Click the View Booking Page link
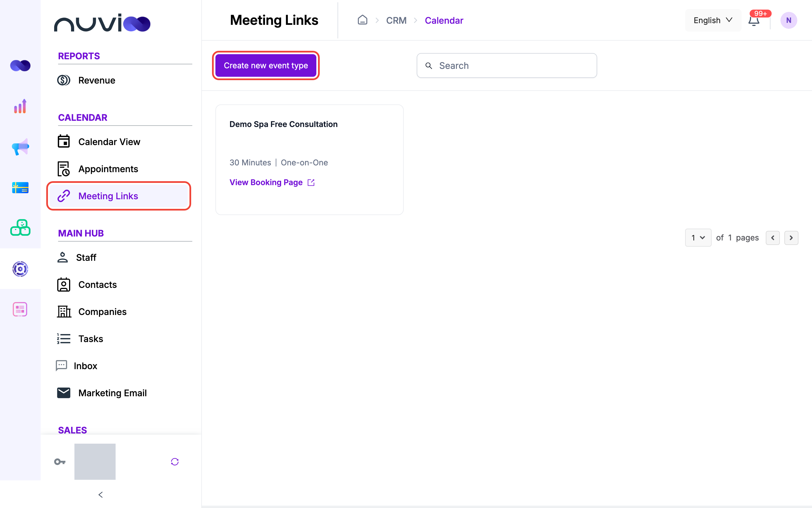The width and height of the screenshot is (812, 508). click(x=266, y=182)
